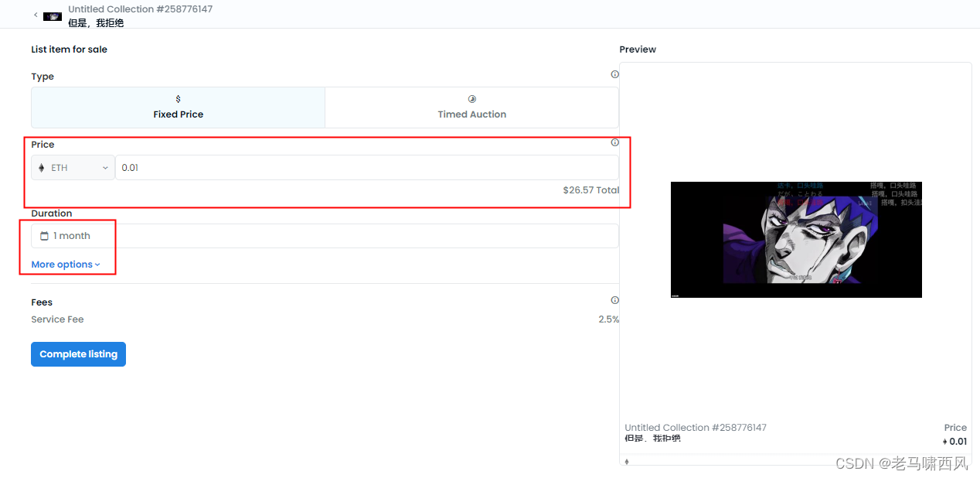Click the clock icon above Timed Auction

pos(471,99)
